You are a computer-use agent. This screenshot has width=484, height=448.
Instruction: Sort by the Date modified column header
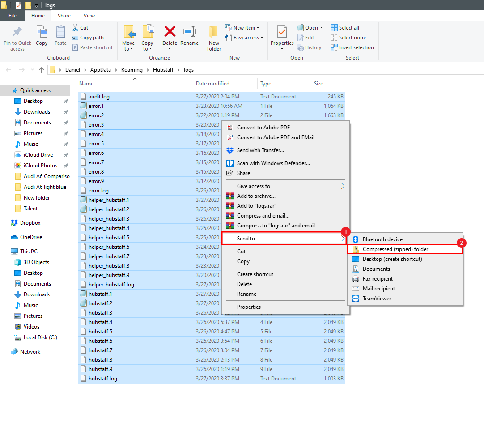[x=212, y=84]
